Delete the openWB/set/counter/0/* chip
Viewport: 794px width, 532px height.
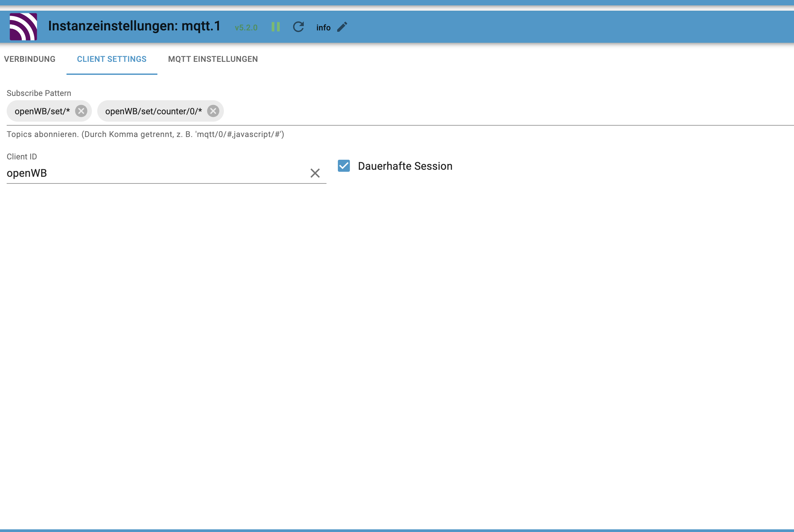[x=213, y=111]
